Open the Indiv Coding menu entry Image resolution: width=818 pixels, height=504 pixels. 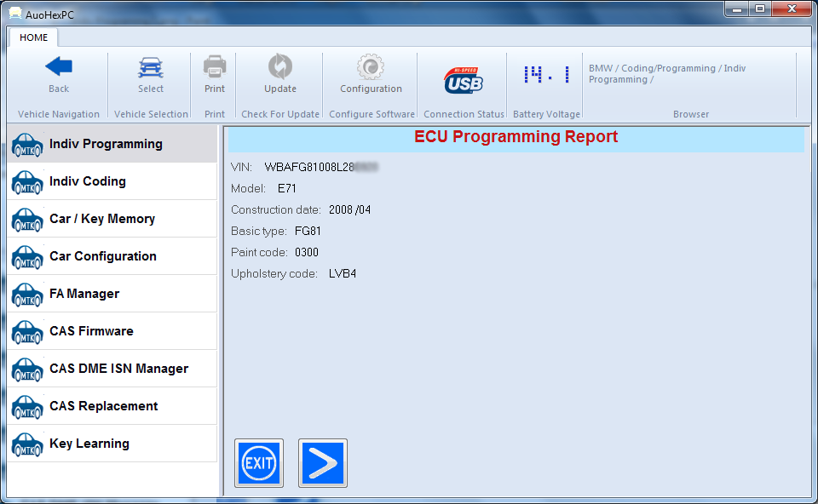tap(112, 181)
